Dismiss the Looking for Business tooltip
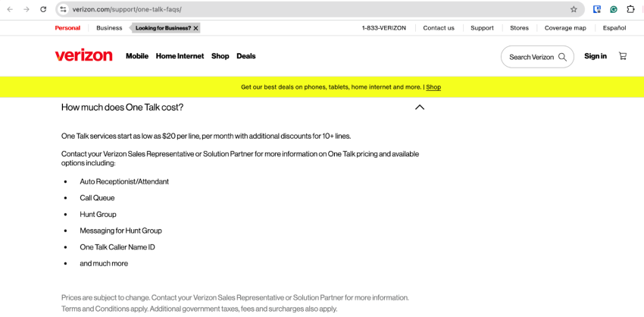Screen dimensions: 644x317 pyautogui.click(x=196, y=28)
